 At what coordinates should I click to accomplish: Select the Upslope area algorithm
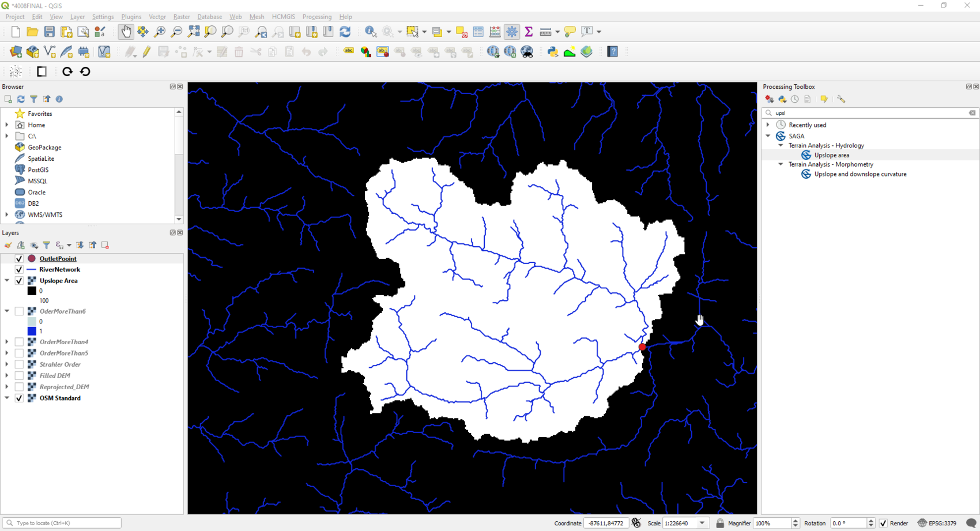(831, 155)
